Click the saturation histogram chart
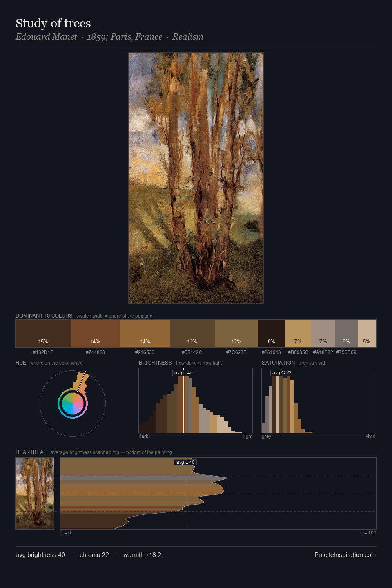 click(319, 401)
